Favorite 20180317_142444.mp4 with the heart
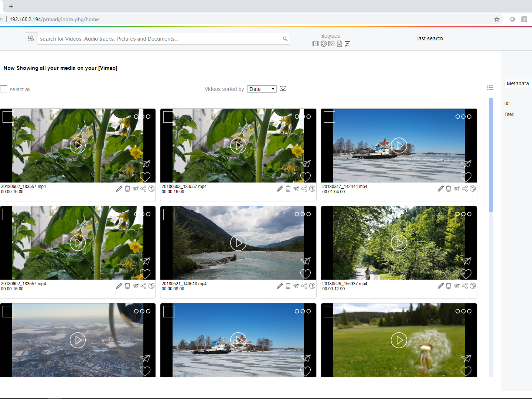Screen dimensions: 532x399 pos(466,177)
